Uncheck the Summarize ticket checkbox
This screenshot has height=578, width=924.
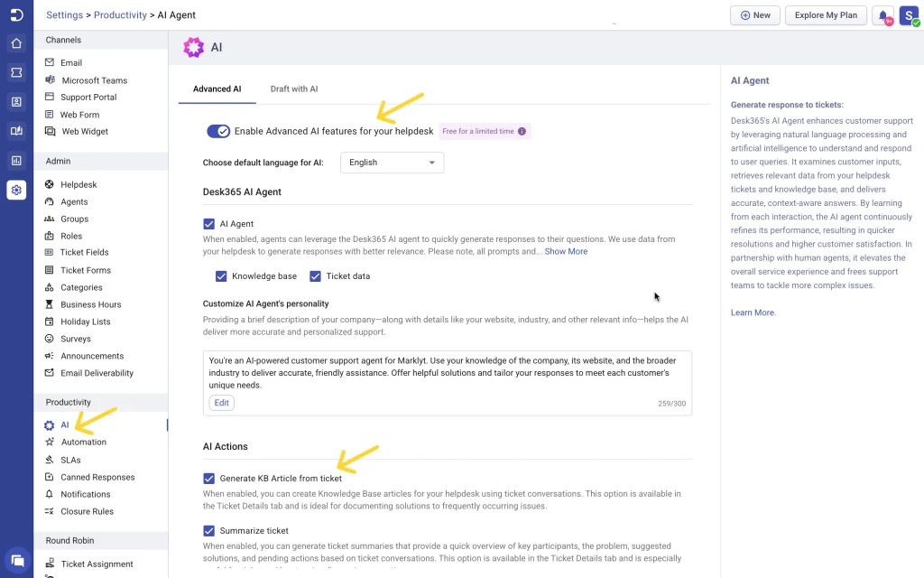pos(208,531)
